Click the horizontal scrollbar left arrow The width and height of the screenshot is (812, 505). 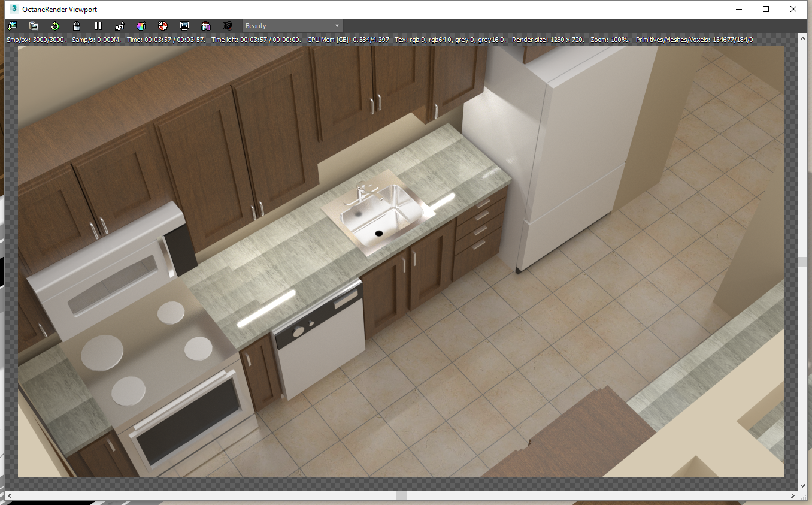[x=9, y=495]
